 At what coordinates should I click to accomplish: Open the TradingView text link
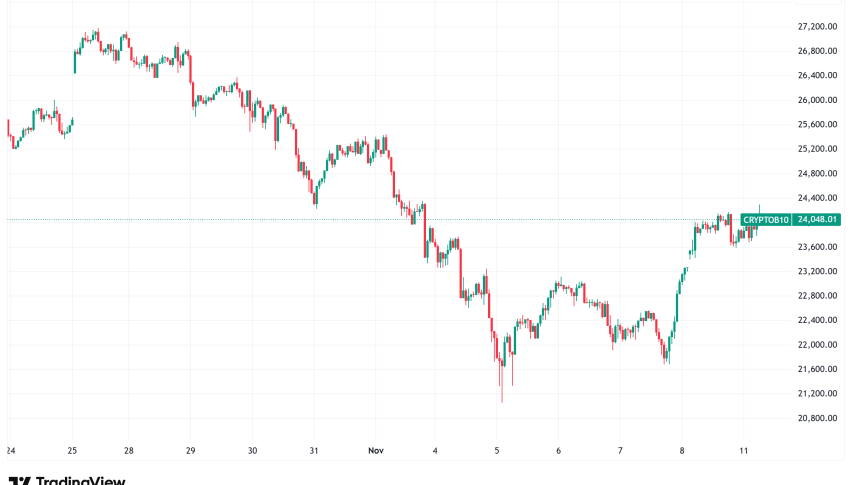(x=78, y=481)
